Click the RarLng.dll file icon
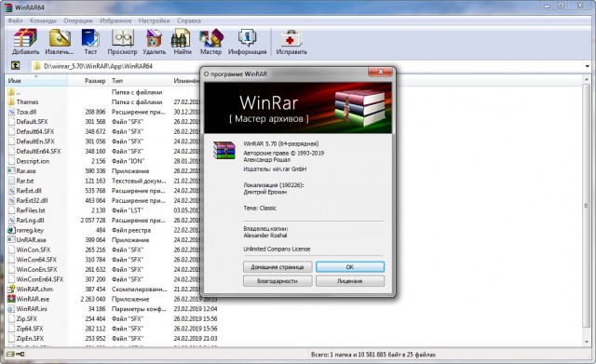 pos(11,220)
